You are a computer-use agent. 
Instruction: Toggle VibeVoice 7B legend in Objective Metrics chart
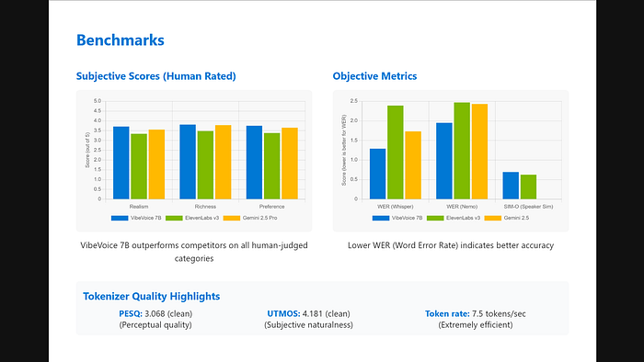pyautogui.click(x=397, y=218)
